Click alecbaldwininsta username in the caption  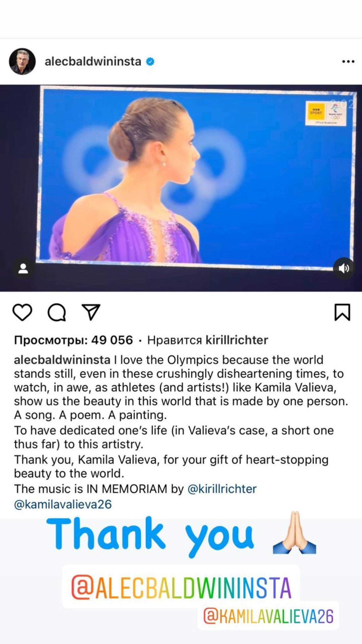[62, 360]
